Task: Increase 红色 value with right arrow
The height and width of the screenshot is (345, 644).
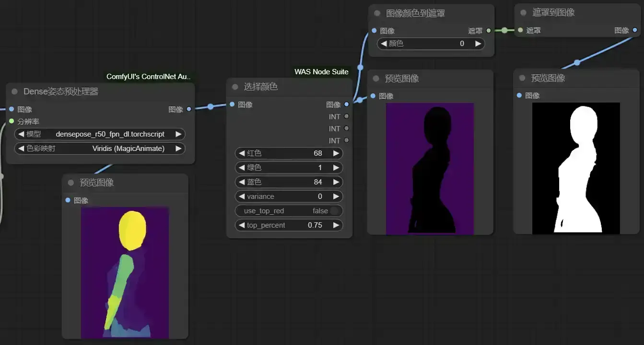Action: tap(336, 153)
